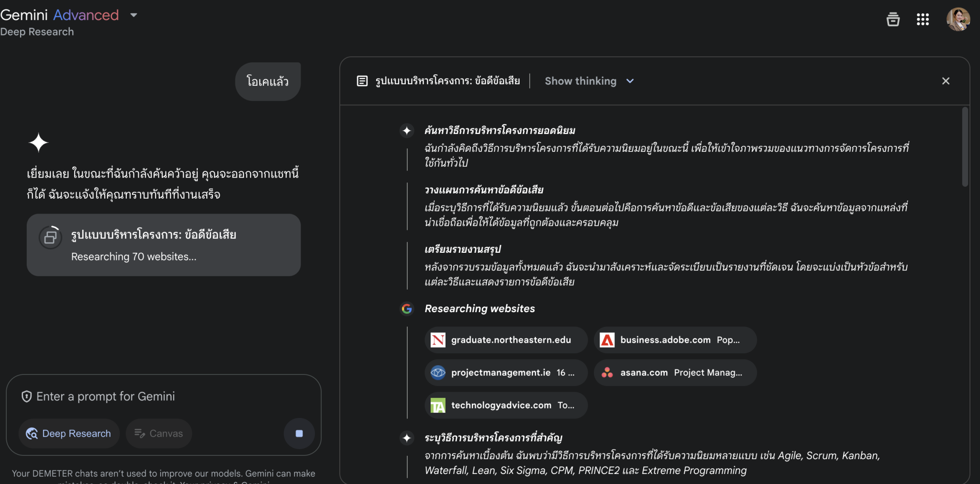Click the document icon beside report title

tap(362, 81)
